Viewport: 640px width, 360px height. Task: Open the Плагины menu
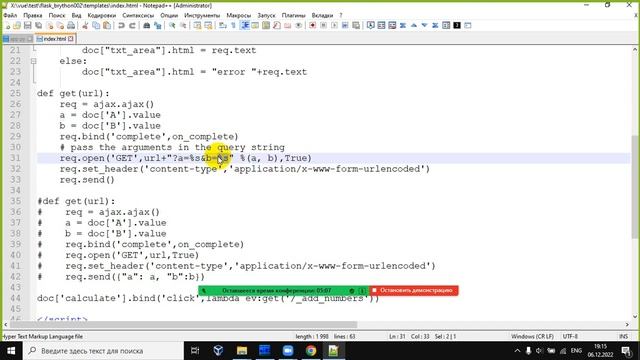pos(293,15)
